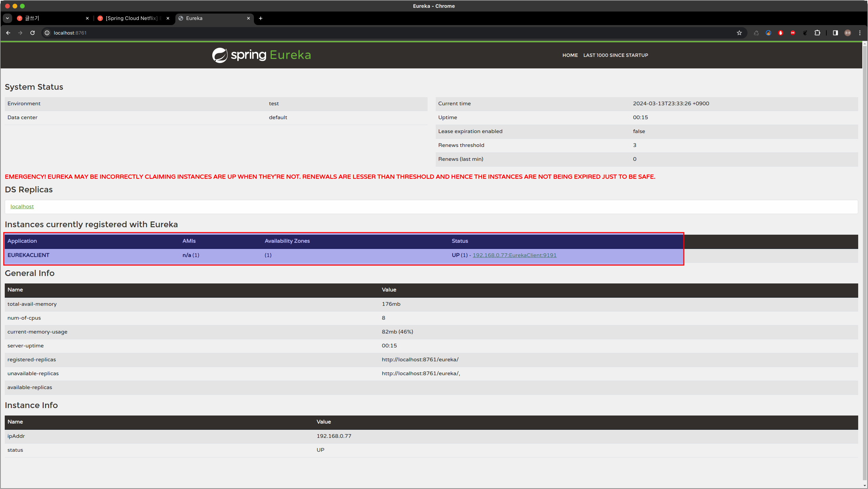This screenshot has width=868, height=489.
Task: Open a new tab with plus button
Action: tap(261, 18)
